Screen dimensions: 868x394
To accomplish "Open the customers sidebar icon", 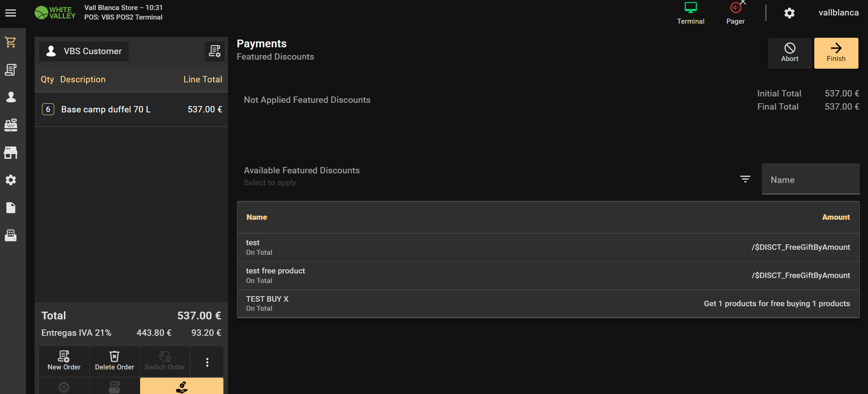I will tap(10, 97).
